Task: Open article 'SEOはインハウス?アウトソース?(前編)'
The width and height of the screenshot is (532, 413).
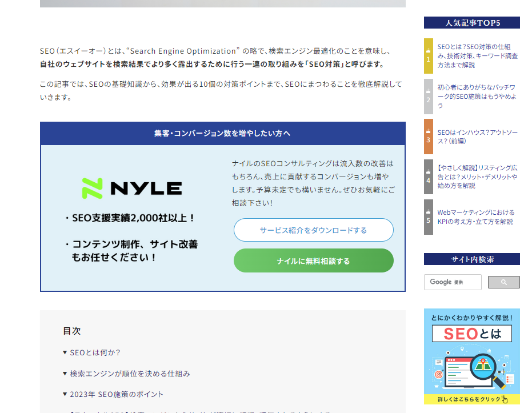Action: pyautogui.click(x=477, y=137)
